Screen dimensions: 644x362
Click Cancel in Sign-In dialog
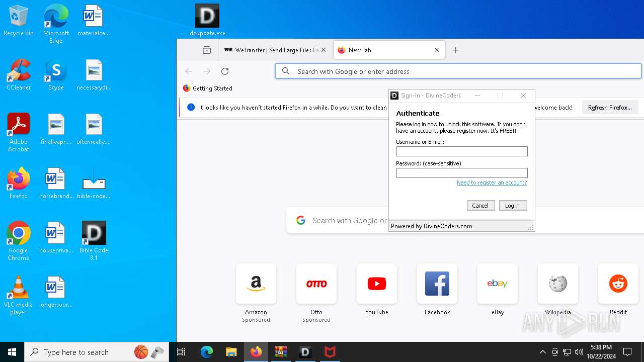480,205
